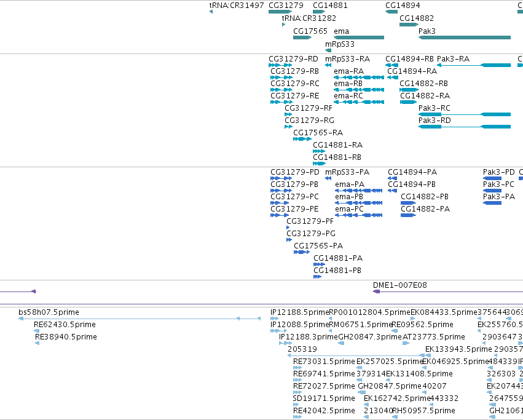The height and width of the screenshot is (420, 523).
Task: Click protein CG14881-PB
Action: point(337,271)
